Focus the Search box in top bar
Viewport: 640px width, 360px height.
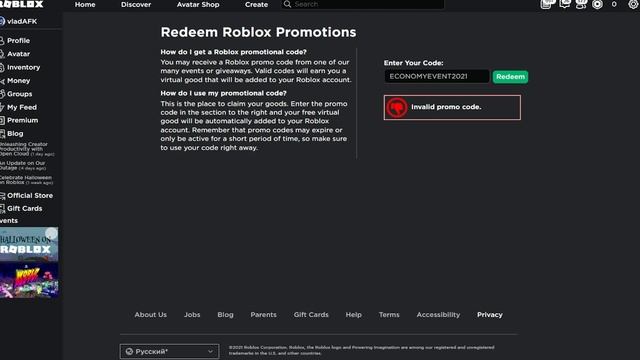tap(362, 4)
